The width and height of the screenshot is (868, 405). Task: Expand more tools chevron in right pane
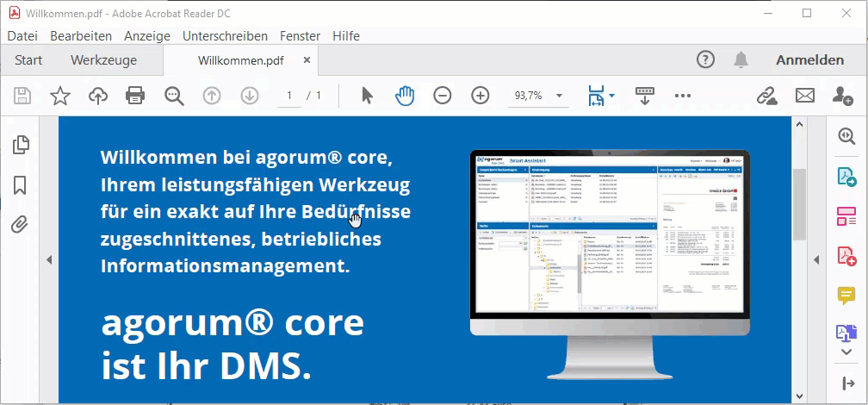pos(846,352)
